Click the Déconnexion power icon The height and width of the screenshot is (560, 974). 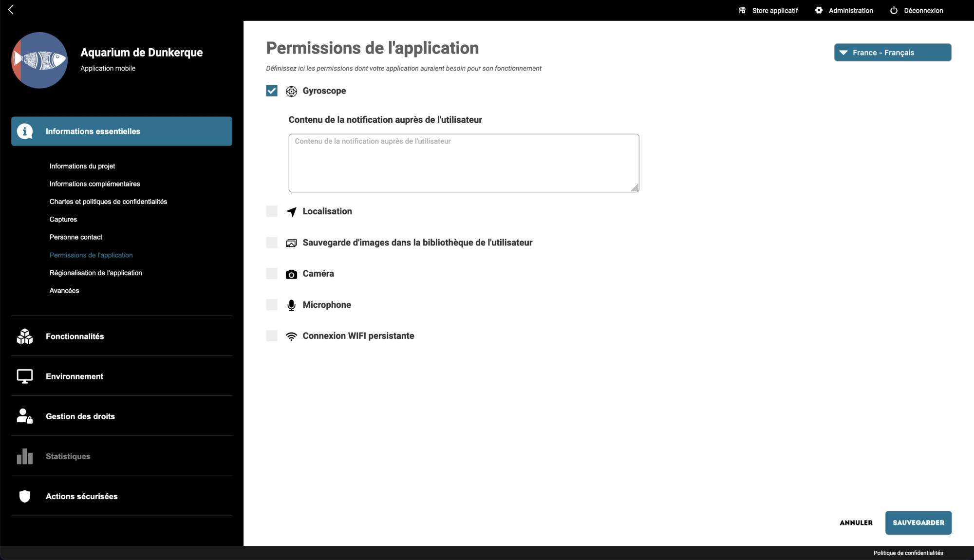coord(894,10)
